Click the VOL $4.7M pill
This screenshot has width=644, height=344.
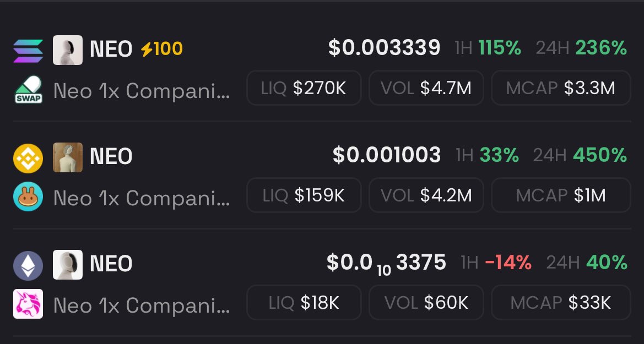[x=426, y=88]
